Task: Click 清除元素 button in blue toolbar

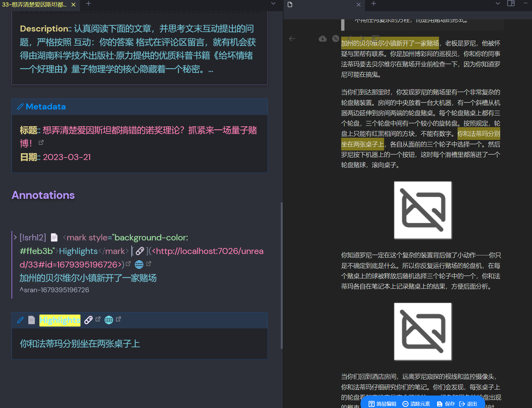Action: pyautogui.click(x=416, y=404)
